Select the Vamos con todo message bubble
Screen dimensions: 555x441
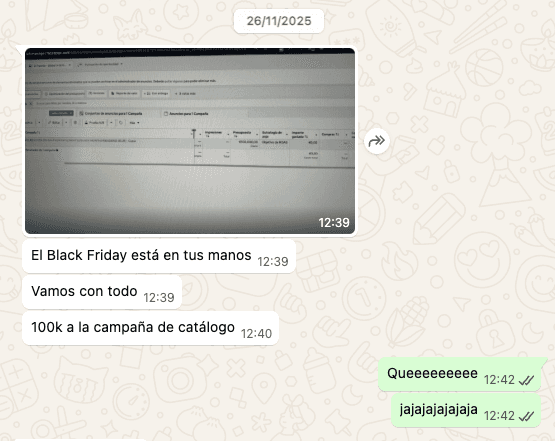102,293
